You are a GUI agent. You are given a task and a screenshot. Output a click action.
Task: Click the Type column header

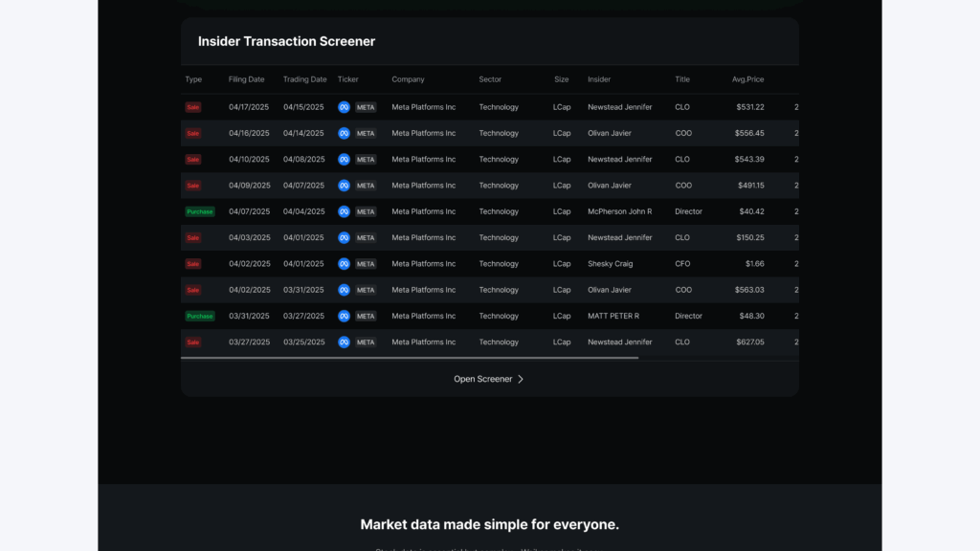coord(193,79)
